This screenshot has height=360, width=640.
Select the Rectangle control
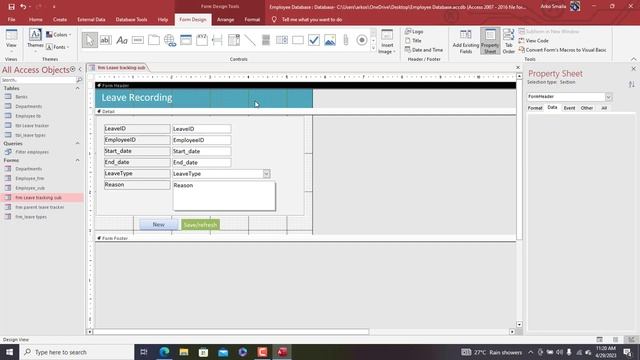tap(298, 40)
